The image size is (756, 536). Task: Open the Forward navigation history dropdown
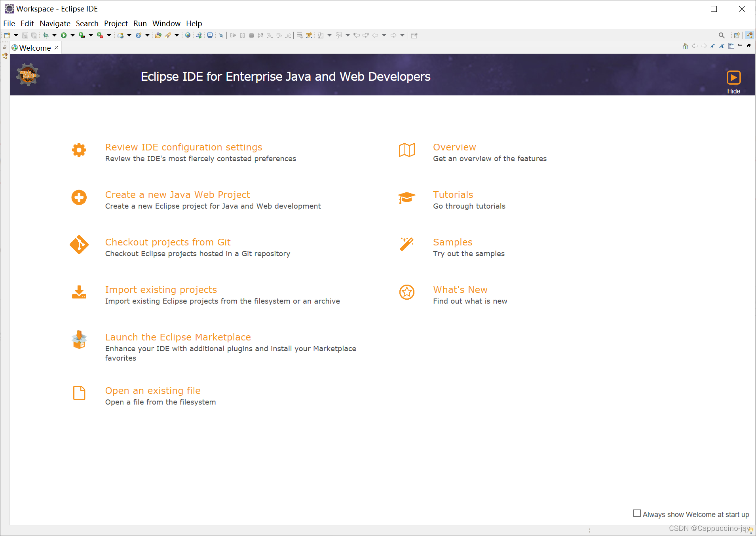pos(402,35)
